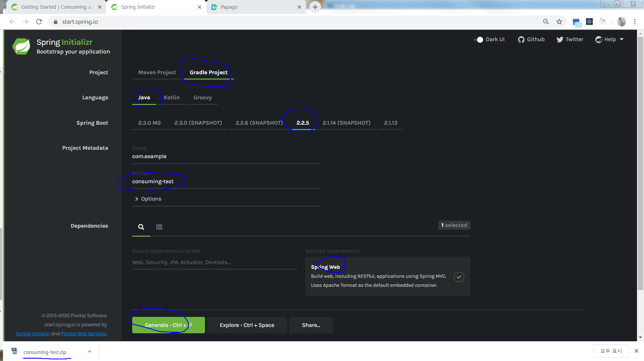Open the Help dropdown menu
This screenshot has width=644, height=361.
pyautogui.click(x=610, y=39)
